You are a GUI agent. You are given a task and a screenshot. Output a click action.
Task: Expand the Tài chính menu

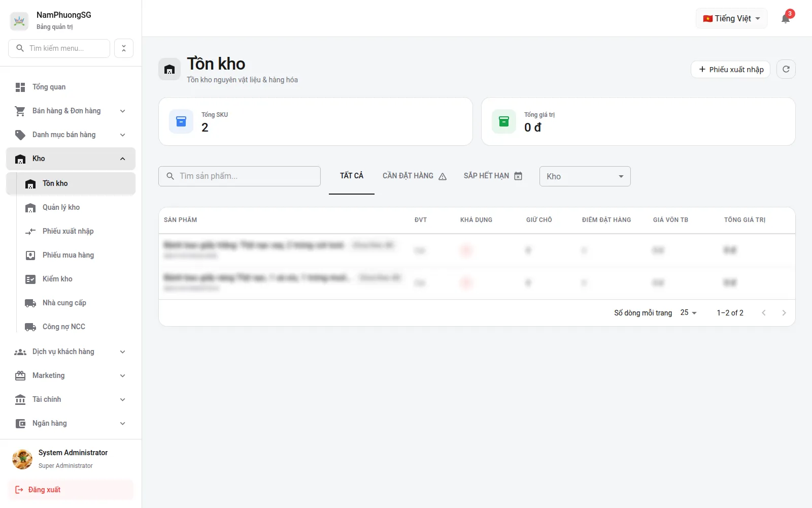[x=71, y=399]
